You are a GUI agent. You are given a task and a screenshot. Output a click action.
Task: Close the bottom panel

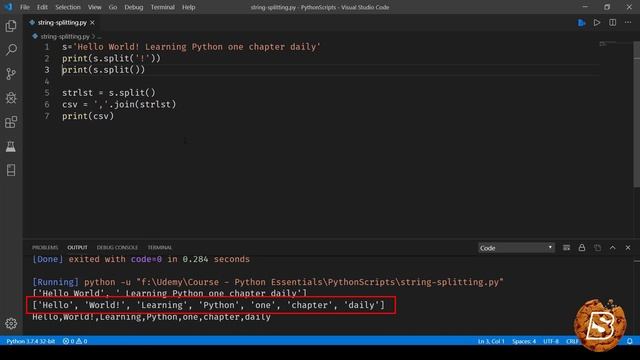coord(628,248)
